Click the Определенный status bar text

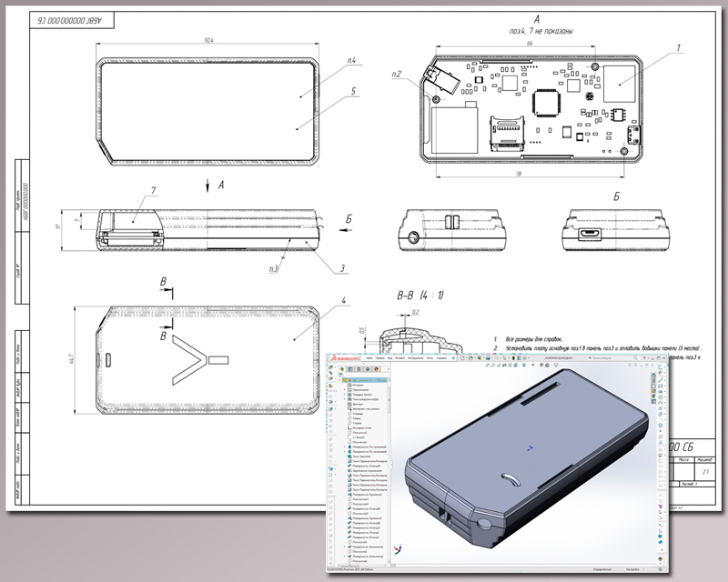tap(602, 569)
